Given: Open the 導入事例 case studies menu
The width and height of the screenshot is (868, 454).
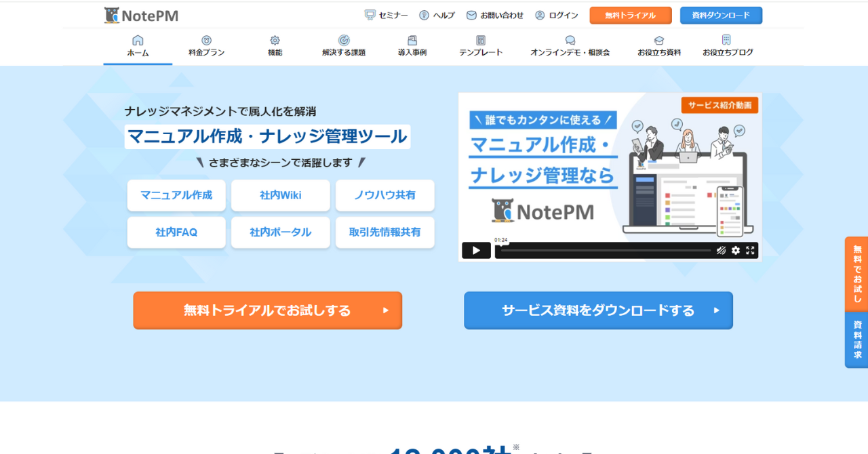Looking at the screenshot, I should pos(412,46).
